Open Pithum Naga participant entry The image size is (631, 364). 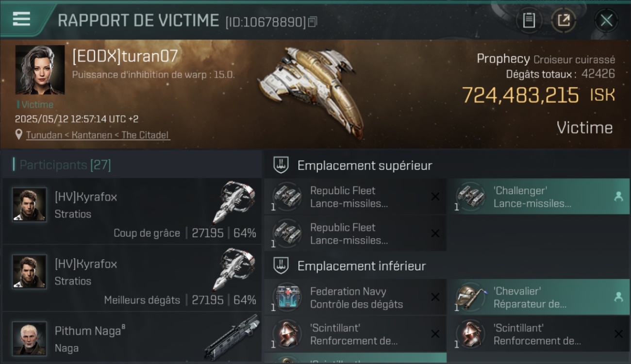132,338
